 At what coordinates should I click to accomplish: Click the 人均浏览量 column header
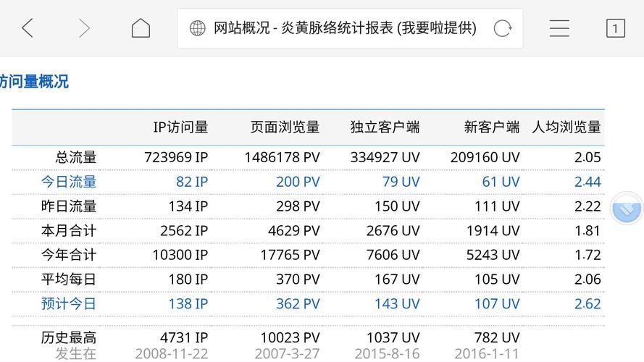[x=566, y=127]
